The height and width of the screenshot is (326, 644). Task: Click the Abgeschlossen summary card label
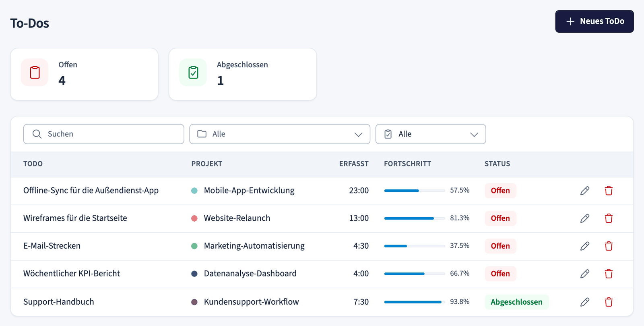pyautogui.click(x=242, y=65)
